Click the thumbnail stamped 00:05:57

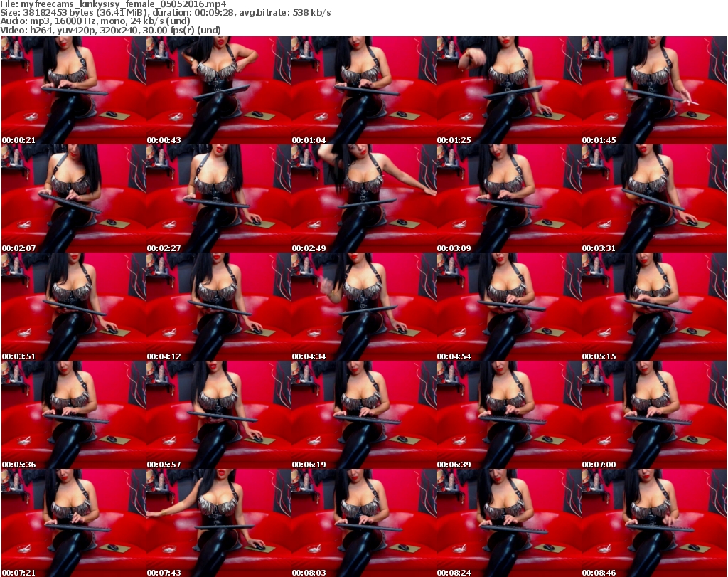pos(219,415)
